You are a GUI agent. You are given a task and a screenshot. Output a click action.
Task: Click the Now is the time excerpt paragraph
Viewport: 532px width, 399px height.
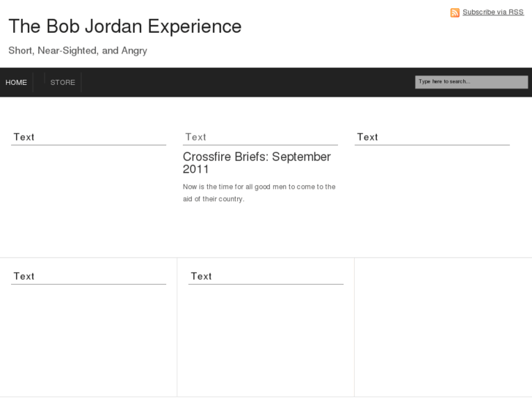(x=259, y=193)
